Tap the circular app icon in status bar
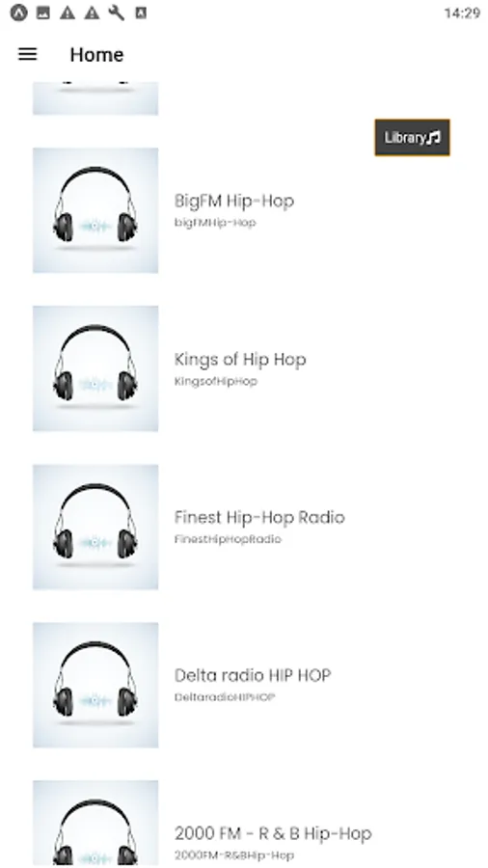Viewport: 488px width, 868px height. [x=18, y=13]
